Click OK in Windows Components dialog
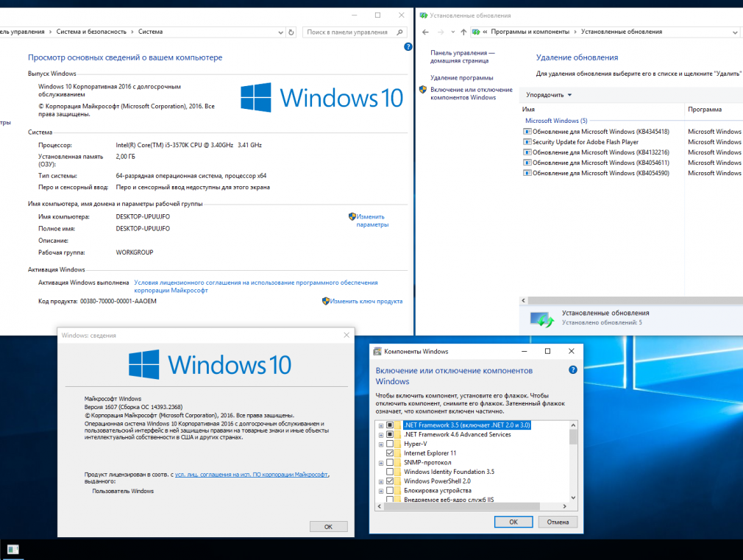Viewport: 743px width, 560px height. click(x=513, y=522)
